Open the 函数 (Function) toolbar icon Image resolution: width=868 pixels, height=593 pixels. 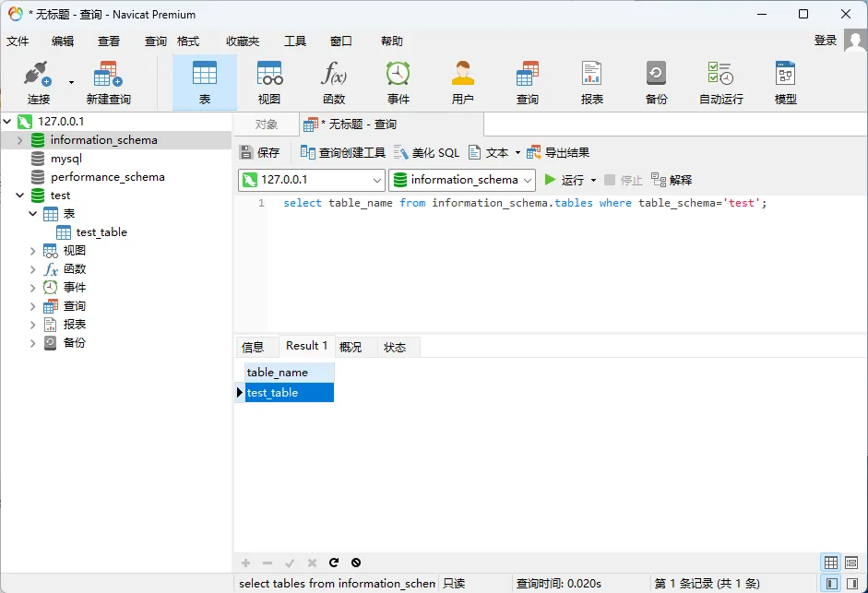(x=334, y=82)
